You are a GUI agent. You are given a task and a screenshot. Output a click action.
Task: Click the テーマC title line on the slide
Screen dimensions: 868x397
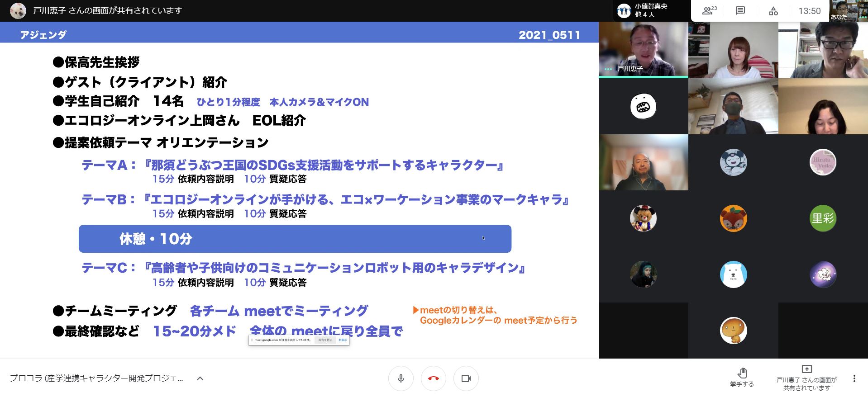click(x=303, y=268)
